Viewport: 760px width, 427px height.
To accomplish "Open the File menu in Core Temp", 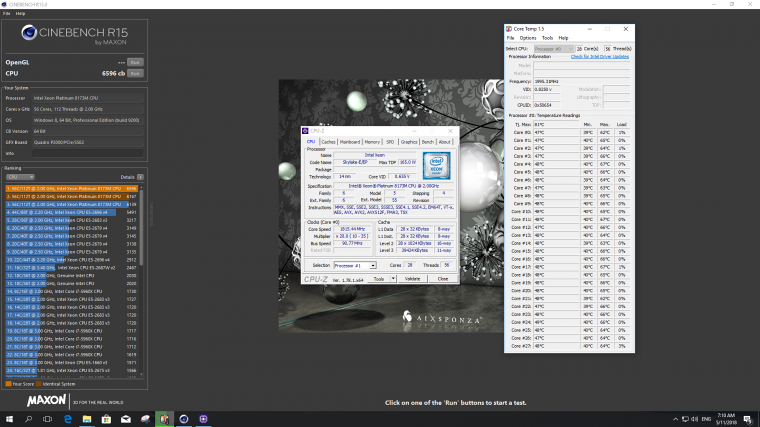I will pos(510,38).
